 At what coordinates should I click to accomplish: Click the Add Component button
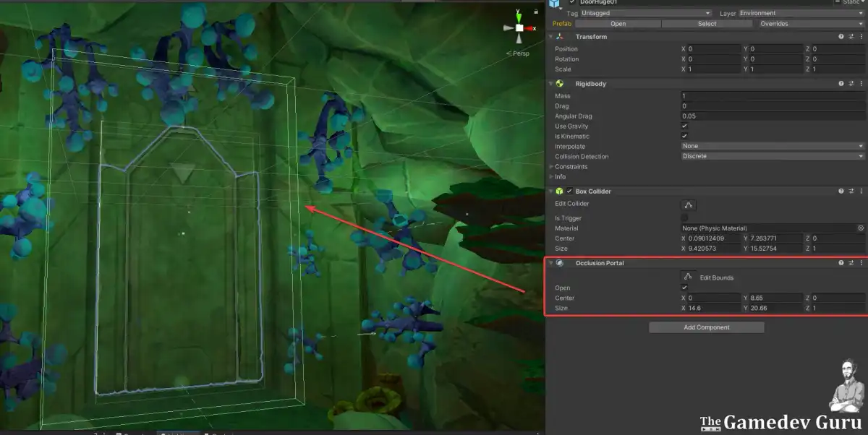coord(705,327)
